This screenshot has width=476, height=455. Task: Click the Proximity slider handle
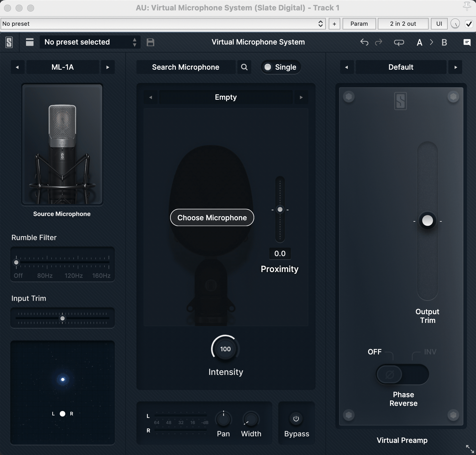click(x=280, y=210)
